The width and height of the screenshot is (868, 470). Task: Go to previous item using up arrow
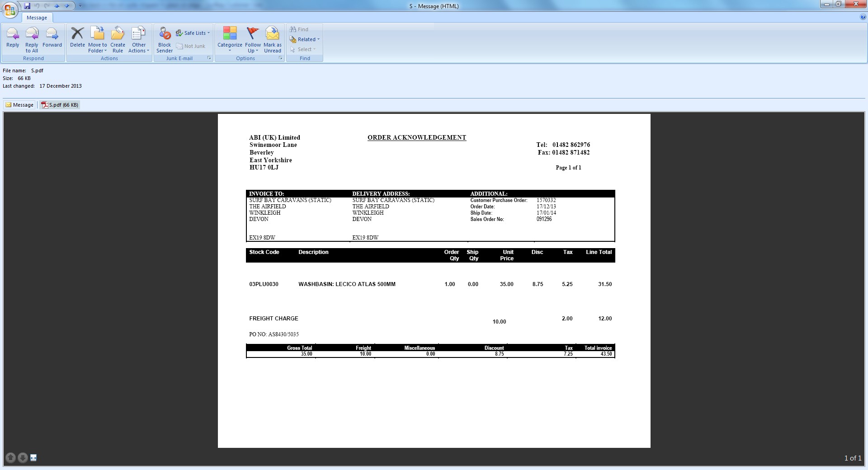point(57,6)
